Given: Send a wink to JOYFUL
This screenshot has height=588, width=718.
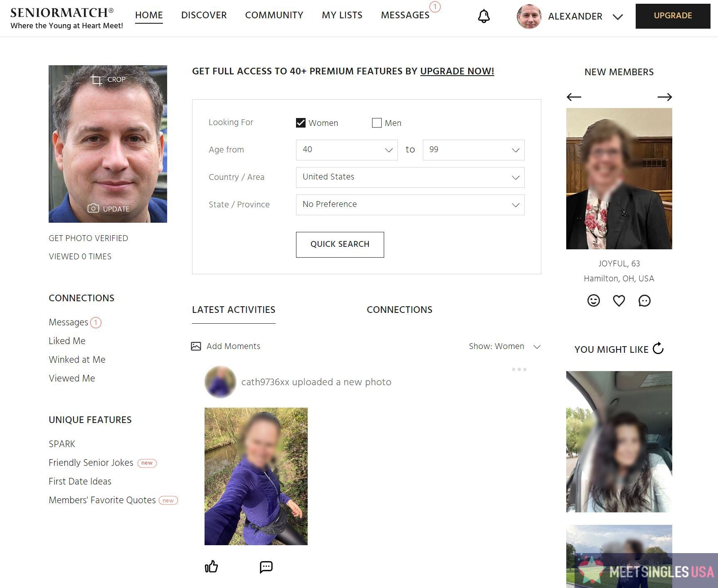Looking at the screenshot, I should pyautogui.click(x=593, y=300).
